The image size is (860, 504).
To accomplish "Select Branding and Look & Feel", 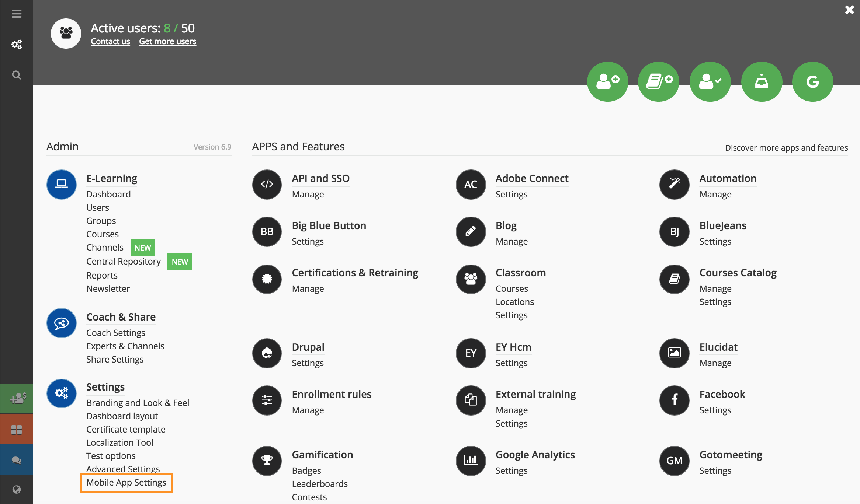I will pyautogui.click(x=138, y=403).
